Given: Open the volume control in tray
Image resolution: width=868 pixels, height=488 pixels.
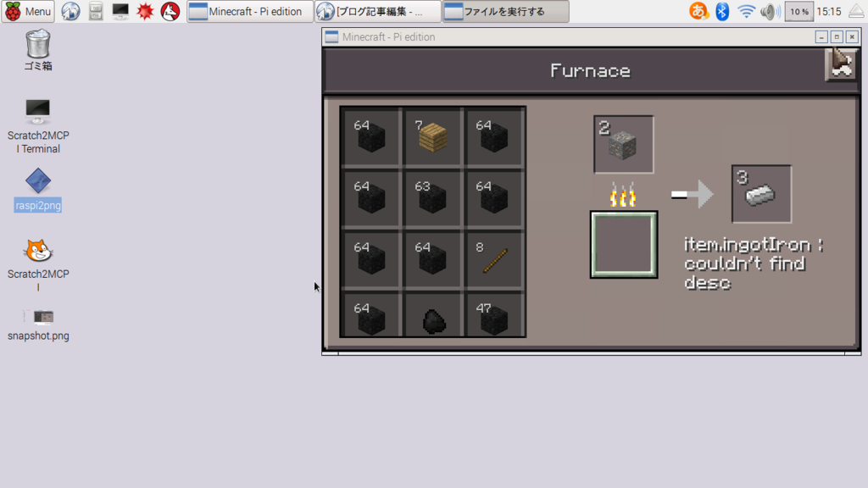Looking at the screenshot, I should click(x=770, y=11).
